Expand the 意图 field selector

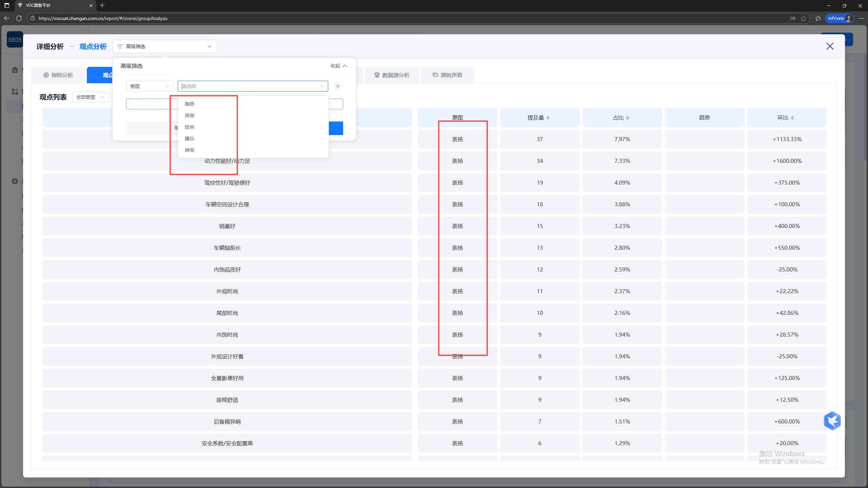tap(150, 86)
